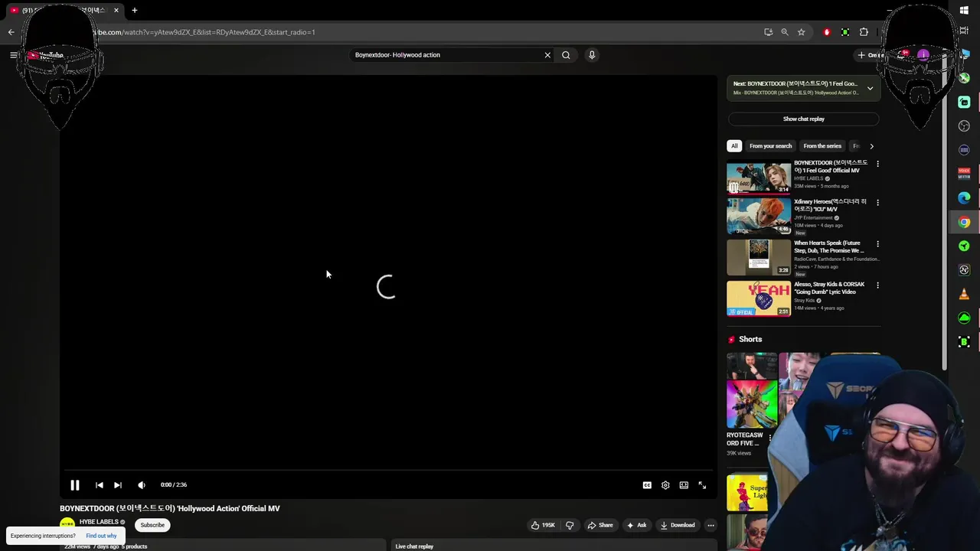
Task: Click the green square extension icon
Action: click(845, 32)
